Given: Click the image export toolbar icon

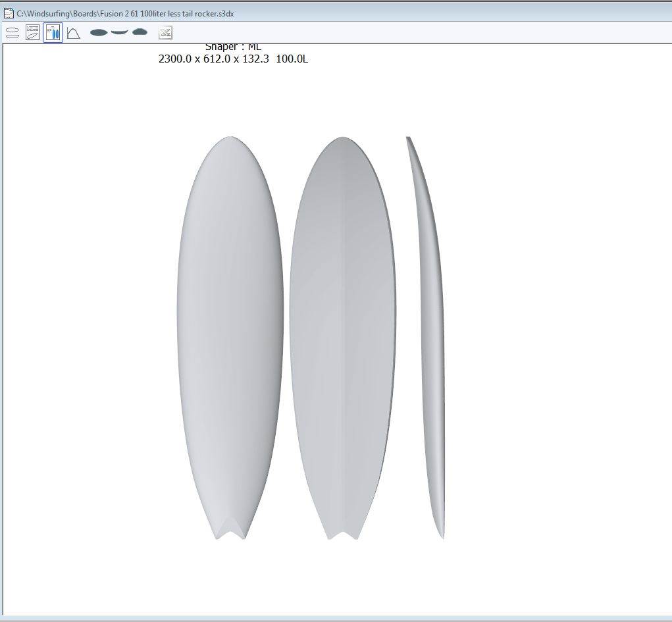Looking at the screenshot, I should (x=165, y=32).
